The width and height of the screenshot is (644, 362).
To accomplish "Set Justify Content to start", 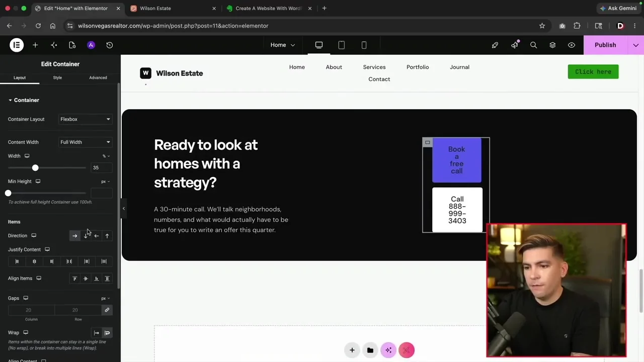I will coord(17,261).
